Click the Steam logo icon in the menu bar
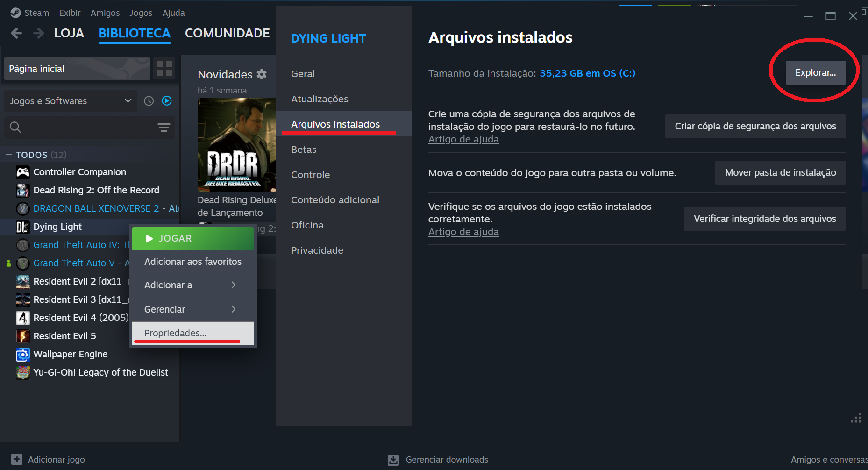Screen dimensions: 868x470 (15, 13)
